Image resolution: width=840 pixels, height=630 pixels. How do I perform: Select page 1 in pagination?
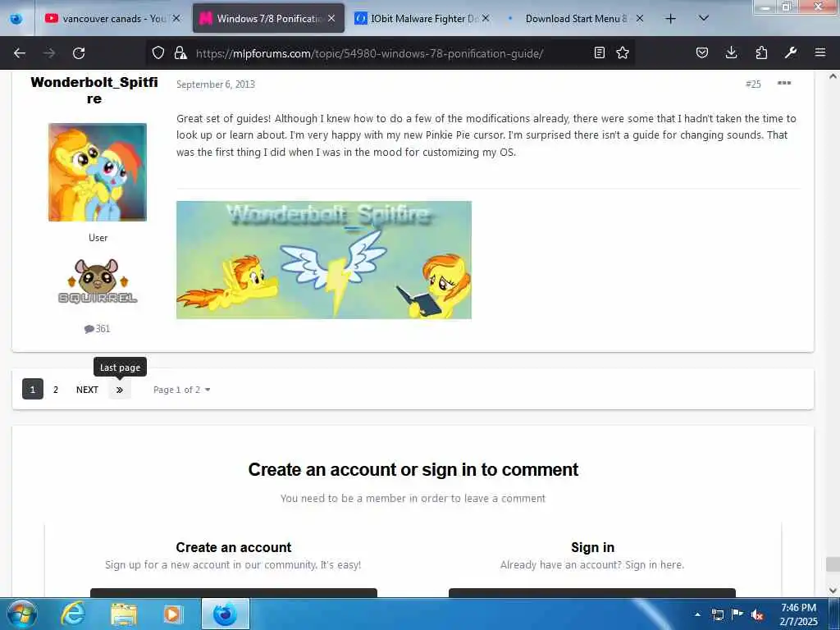[33, 390]
